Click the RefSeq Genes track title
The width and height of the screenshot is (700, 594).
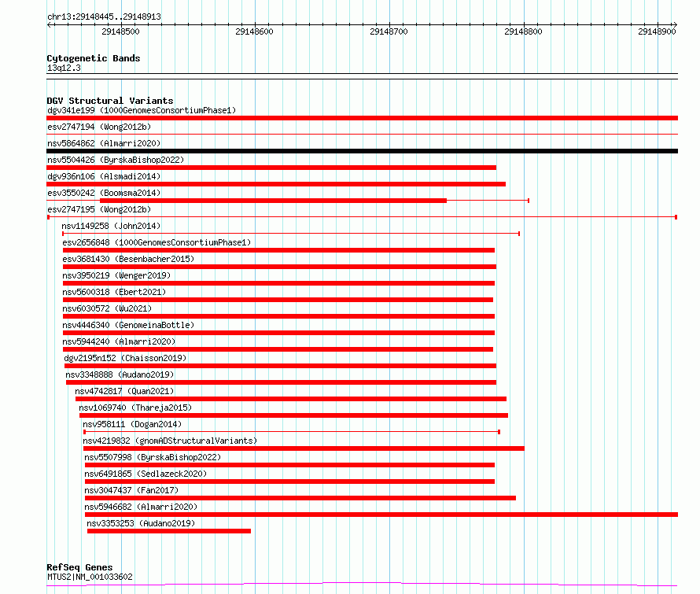pos(79,567)
